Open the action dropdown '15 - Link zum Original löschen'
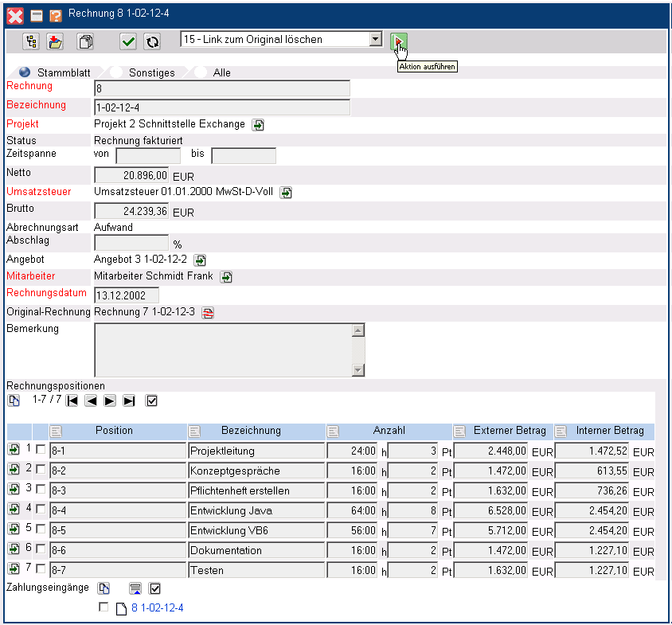Screen dimensions: 672x625 375,40
